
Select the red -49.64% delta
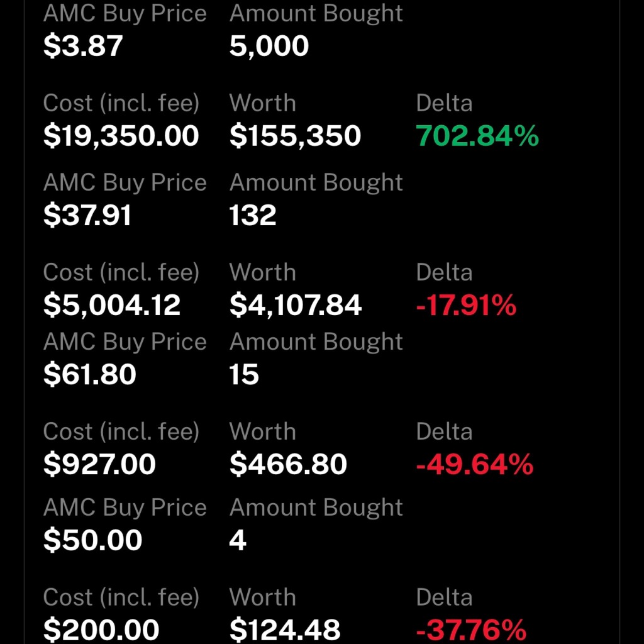pyautogui.click(x=475, y=465)
